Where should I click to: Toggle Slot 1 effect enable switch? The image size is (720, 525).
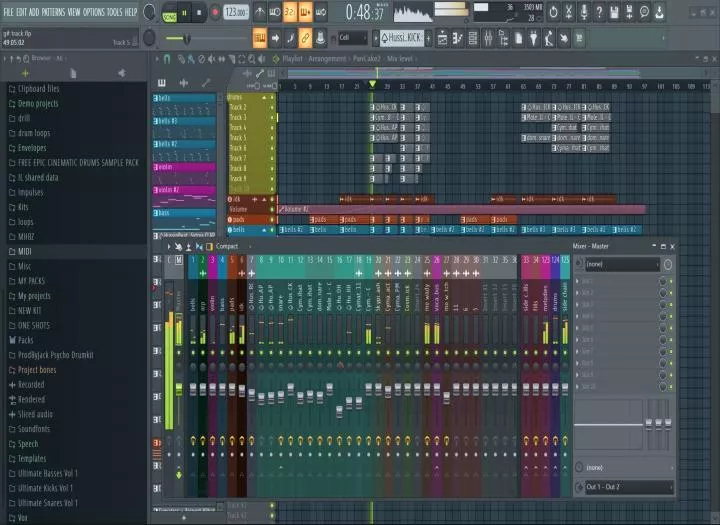(x=671, y=281)
